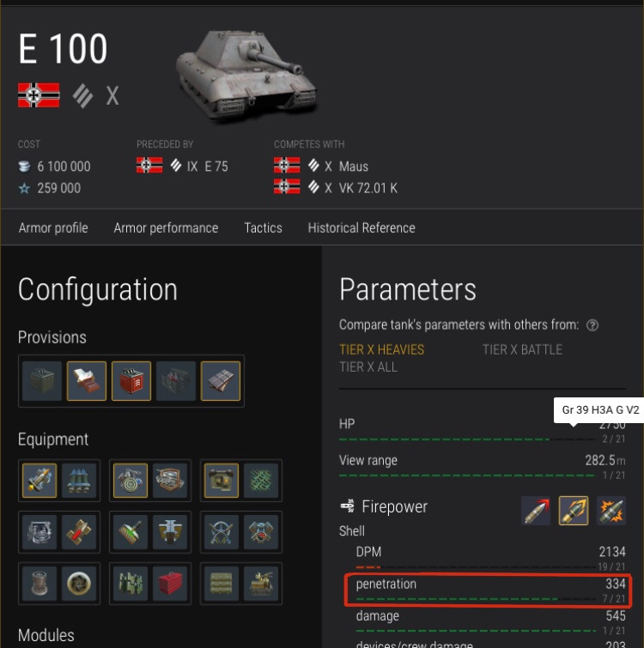Screen dimensions: 644x648
Task: Switch to the Tactics tab
Action: tap(263, 227)
